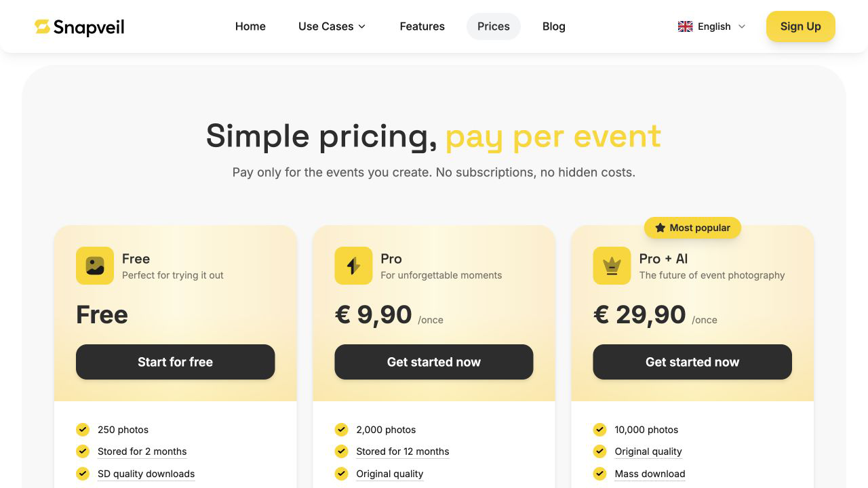The width and height of the screenshot is (868, 488).
Task: Click Get started now under Pro + AI
Action: [x=692, y=362]
